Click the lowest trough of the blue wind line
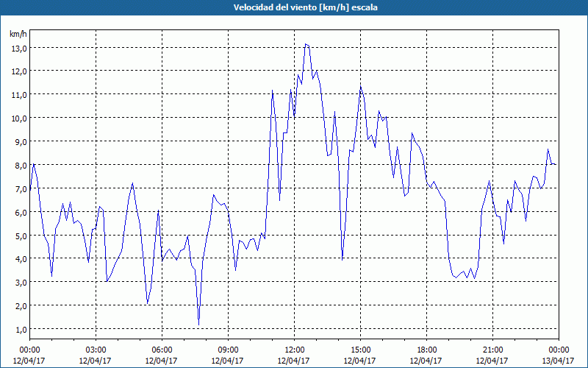This screenshot has height=368, width=588. coord(198,325)
